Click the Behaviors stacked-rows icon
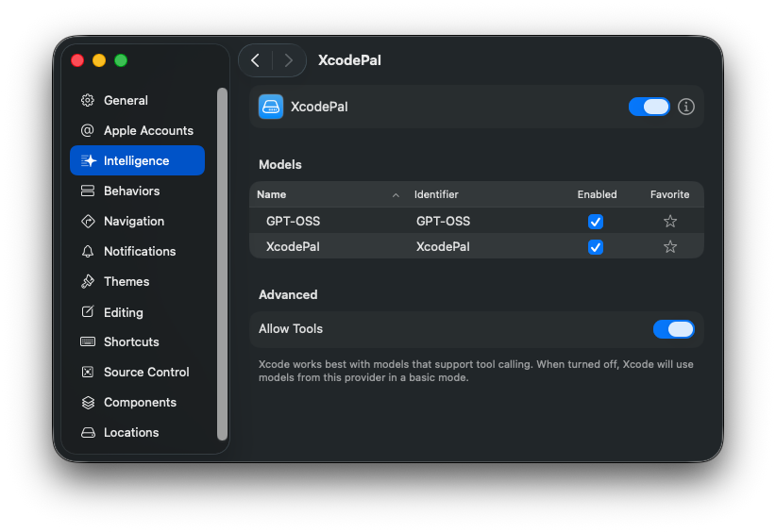776x532 pixels. [88, 191]
